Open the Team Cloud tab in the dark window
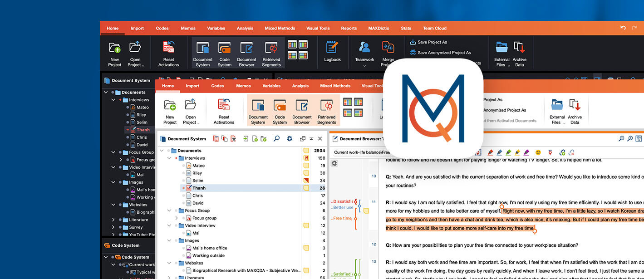The height and width of the screenshot is (279, 644). click(434, 28)
